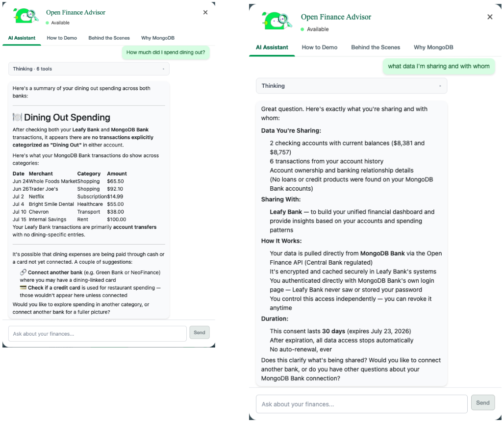Click the left 'Open Finance Advisor' title
The image size is (504, 422).
point(76,12)
